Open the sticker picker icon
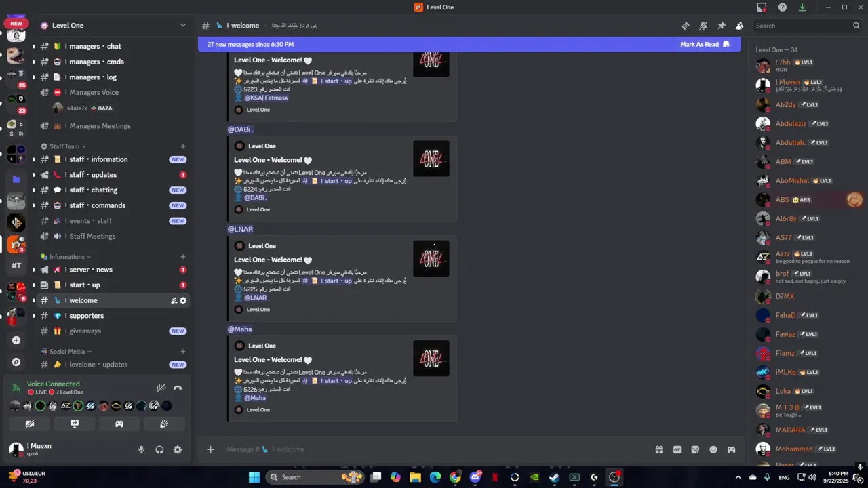The width and height of the screenshot is (868, 488). tap(695, 449)
